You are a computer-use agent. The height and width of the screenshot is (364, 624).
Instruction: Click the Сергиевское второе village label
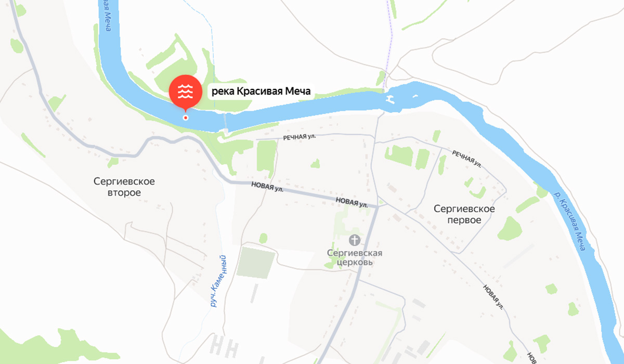coord(124,187)
